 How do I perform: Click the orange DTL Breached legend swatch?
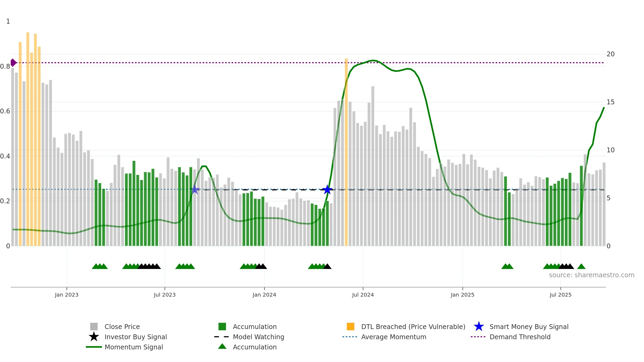(350, 327)
